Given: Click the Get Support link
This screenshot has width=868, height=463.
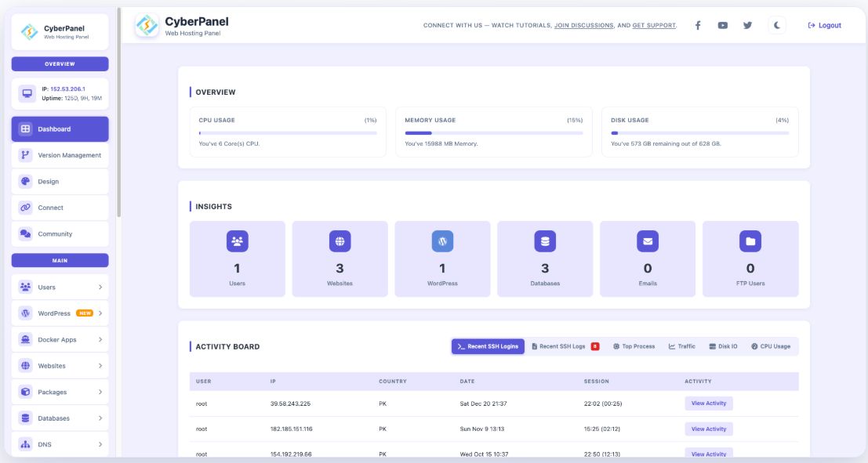Looking at the screenshot, I should [x=654, y=25].
